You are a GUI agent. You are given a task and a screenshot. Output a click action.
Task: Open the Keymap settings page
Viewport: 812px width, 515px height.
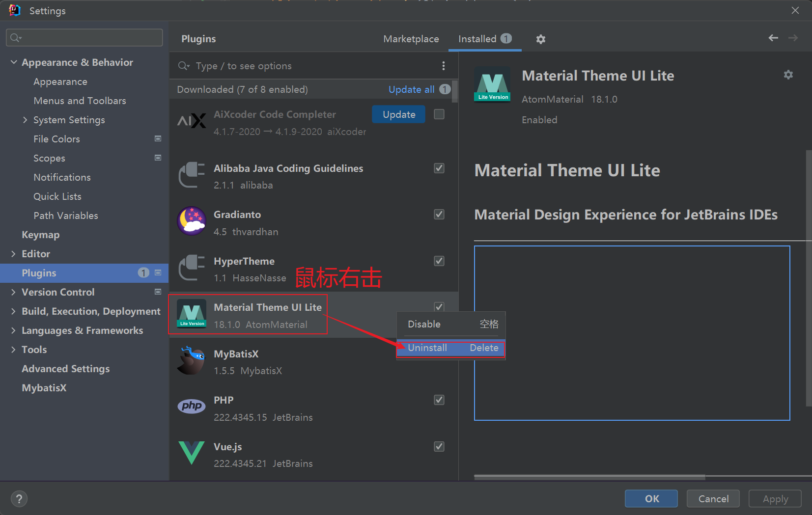pyautogui.click(x=41, y=235)
